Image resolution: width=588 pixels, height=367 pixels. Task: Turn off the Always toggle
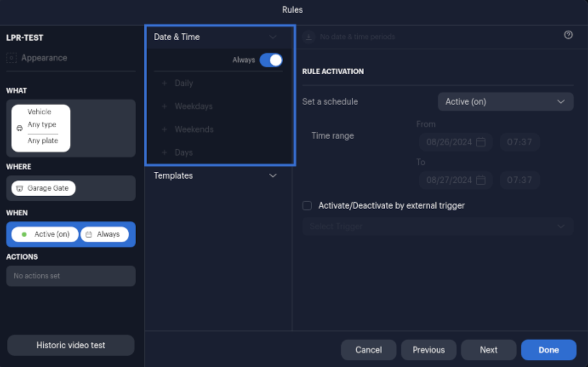point(271,60)
